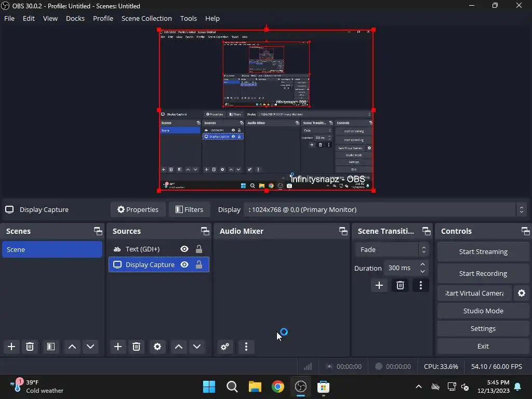This screenshot has height=399, width=532.
Task: Open source Properties button in toolbar
Action: [x=138, y=210]
